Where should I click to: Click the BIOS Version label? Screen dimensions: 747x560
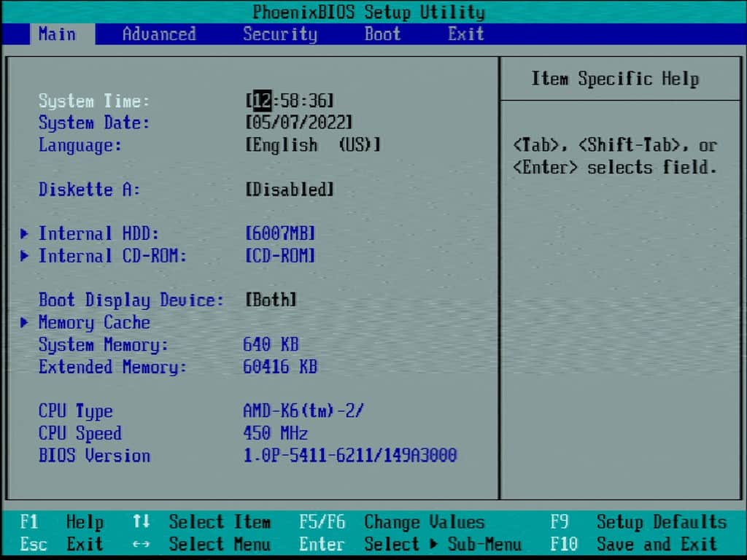coord(94,455)
